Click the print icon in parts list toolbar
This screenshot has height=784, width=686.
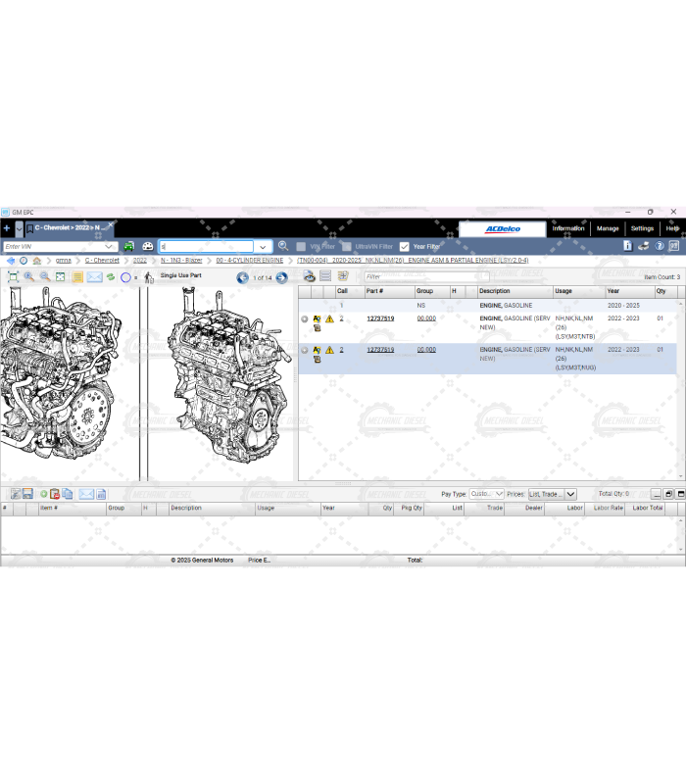tap(310, 277)
